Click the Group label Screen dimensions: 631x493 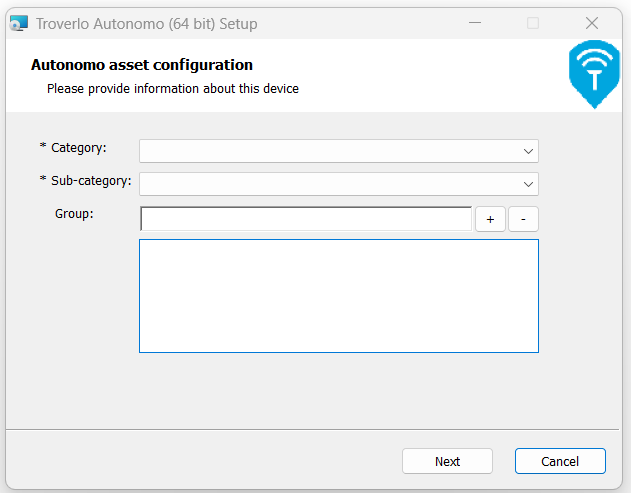tap(74, 214)
